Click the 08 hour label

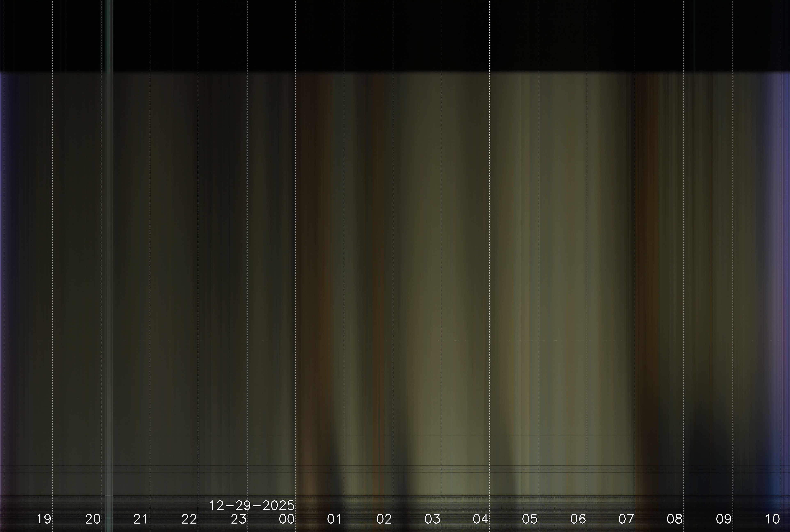(x=674, y=519)
